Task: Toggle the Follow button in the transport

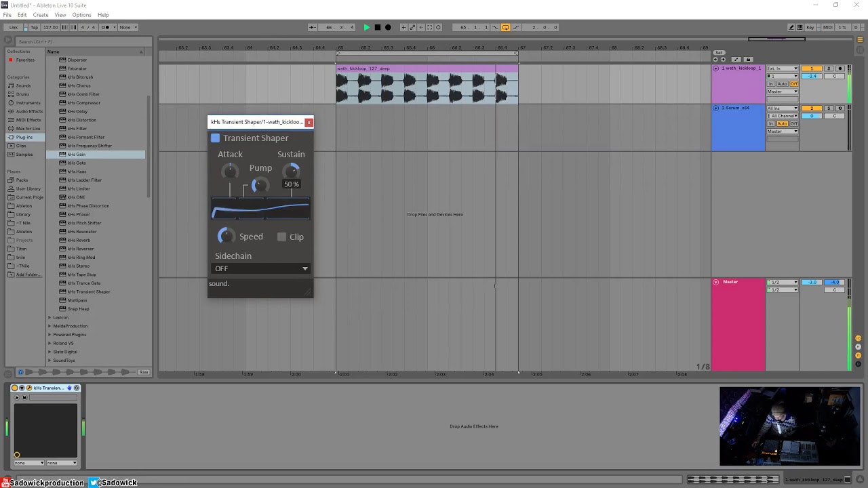Action: pyautogui.click(x=313, y=27)
